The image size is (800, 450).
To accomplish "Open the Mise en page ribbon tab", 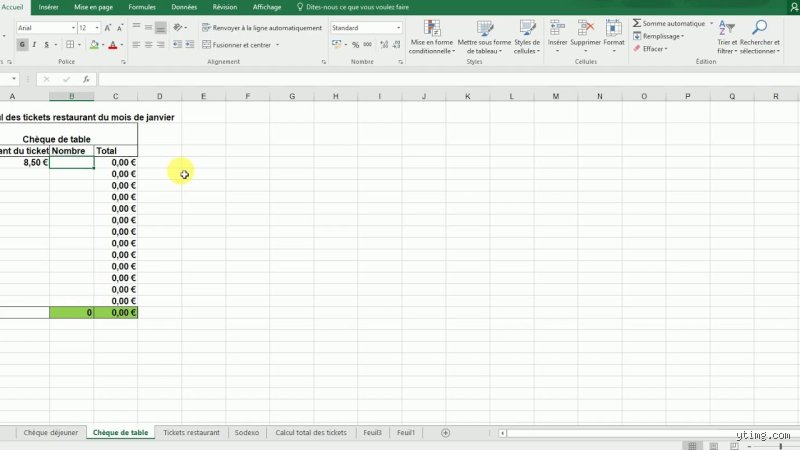I will [x=93, y=7].
